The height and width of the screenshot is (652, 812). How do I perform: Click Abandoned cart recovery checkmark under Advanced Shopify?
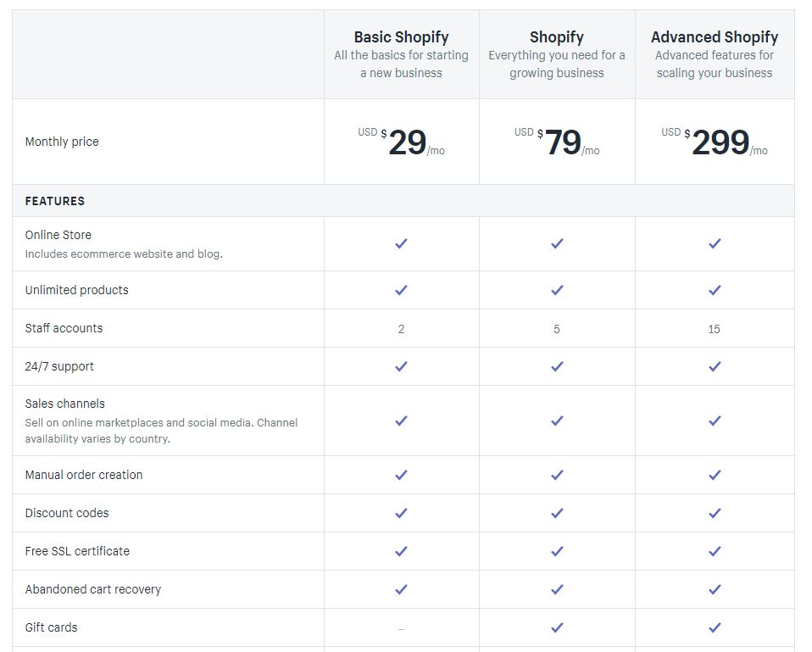point(715,589)
